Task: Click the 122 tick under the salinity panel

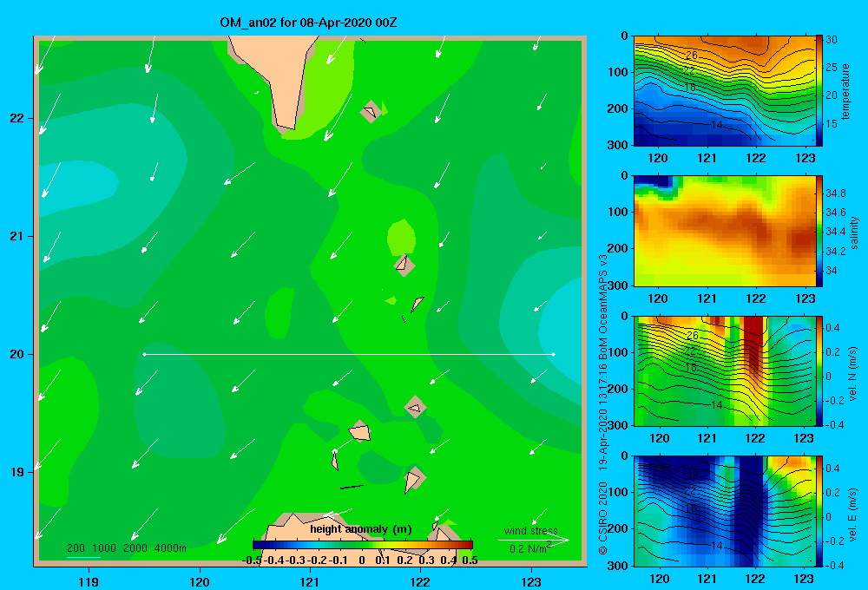Action: click(756, 298)
